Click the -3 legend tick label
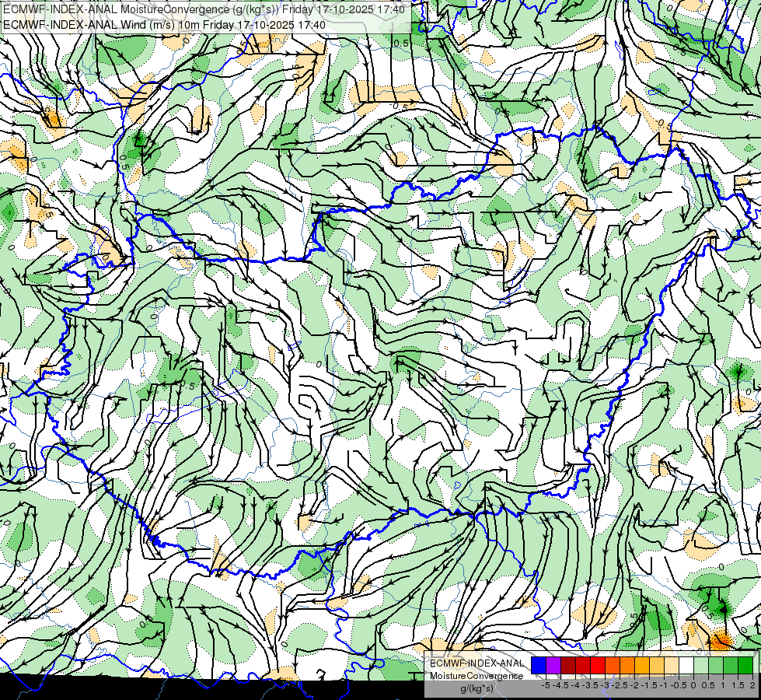 point(605,685)
